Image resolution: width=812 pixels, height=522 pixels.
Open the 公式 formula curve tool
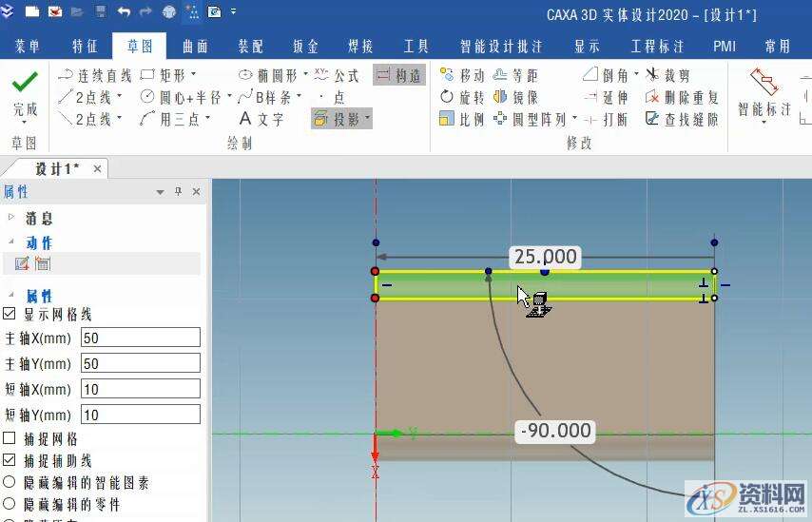(337, 76)
